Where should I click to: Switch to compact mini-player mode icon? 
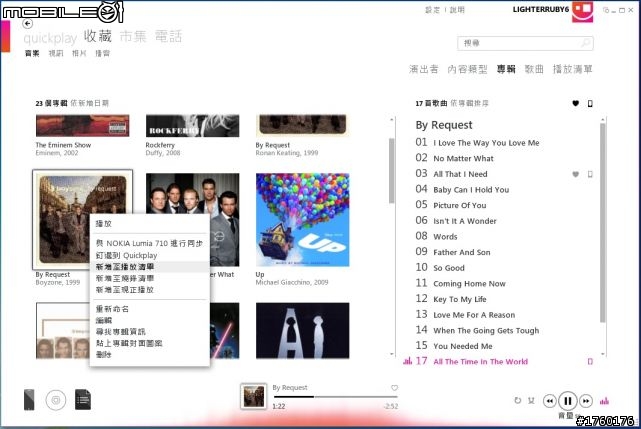click(606, 10)
